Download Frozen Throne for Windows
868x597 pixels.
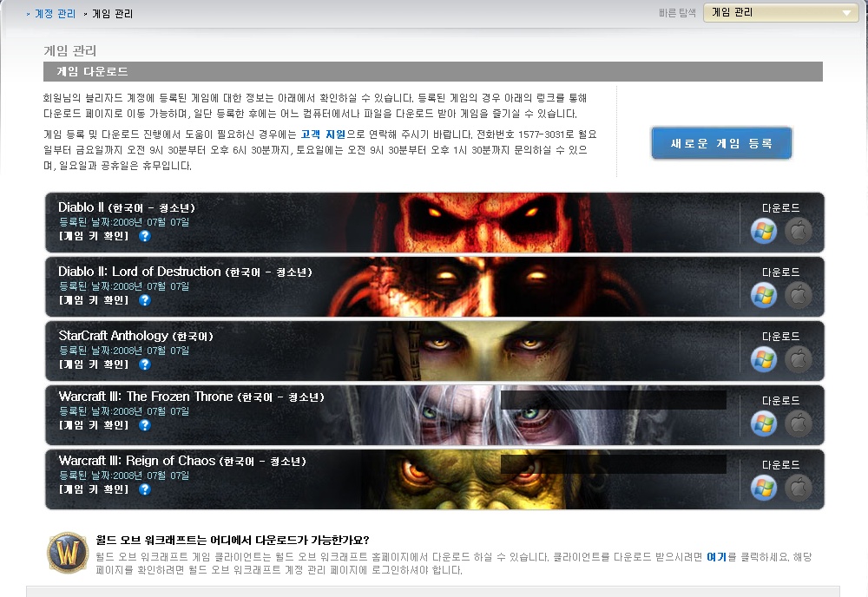(763, 423)
